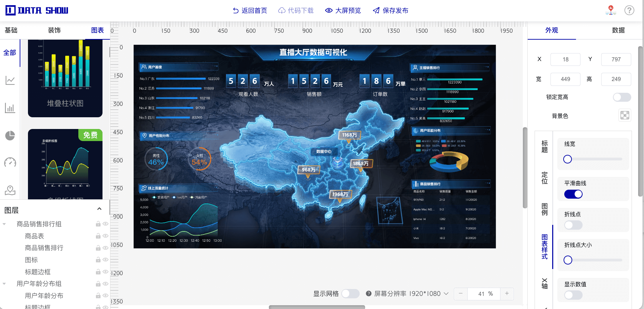
Task: Switch to the 装饰 tab
Action: tap(54, 30)
